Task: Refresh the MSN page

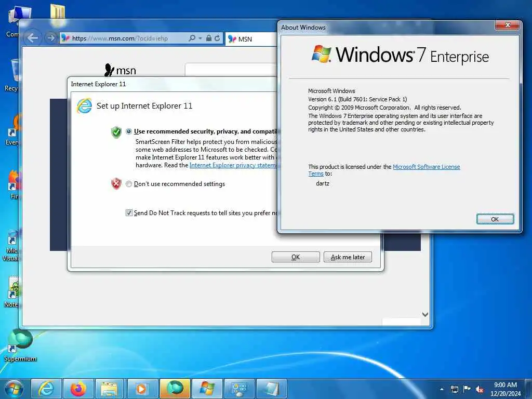Action: 217,38
